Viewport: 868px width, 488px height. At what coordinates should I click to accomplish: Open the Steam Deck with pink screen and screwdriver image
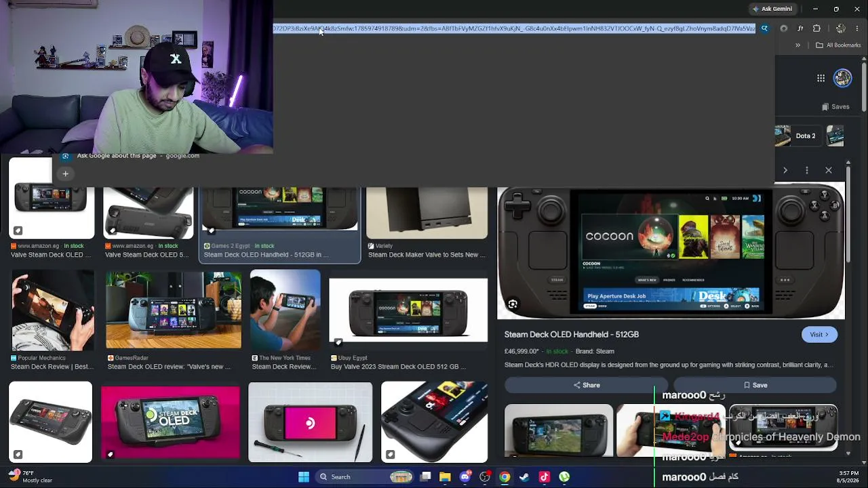(311, 422)
